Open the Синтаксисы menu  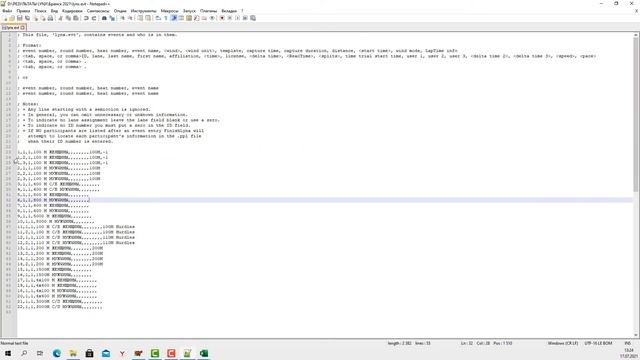coord(98,11)
